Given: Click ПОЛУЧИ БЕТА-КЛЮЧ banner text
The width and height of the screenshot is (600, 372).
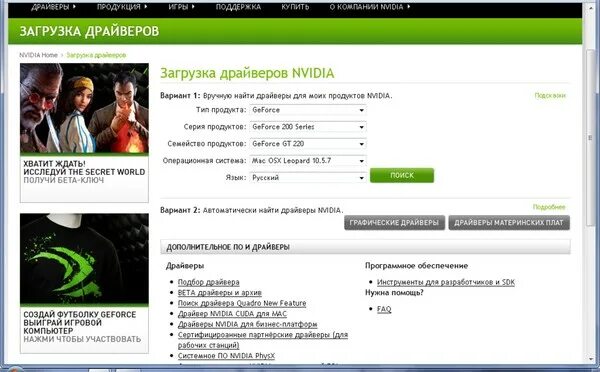Looking at the screenshot, I should (x=64, y=180).
